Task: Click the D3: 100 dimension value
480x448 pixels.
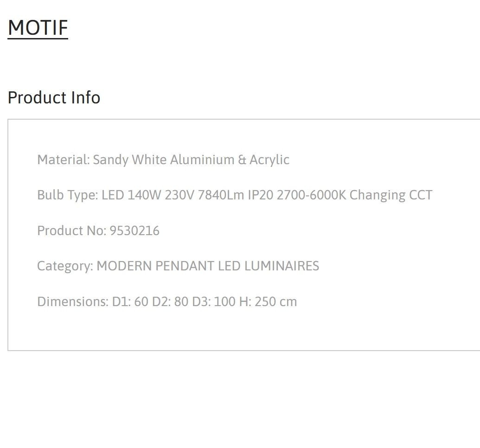Action: (x=214, y=301)
